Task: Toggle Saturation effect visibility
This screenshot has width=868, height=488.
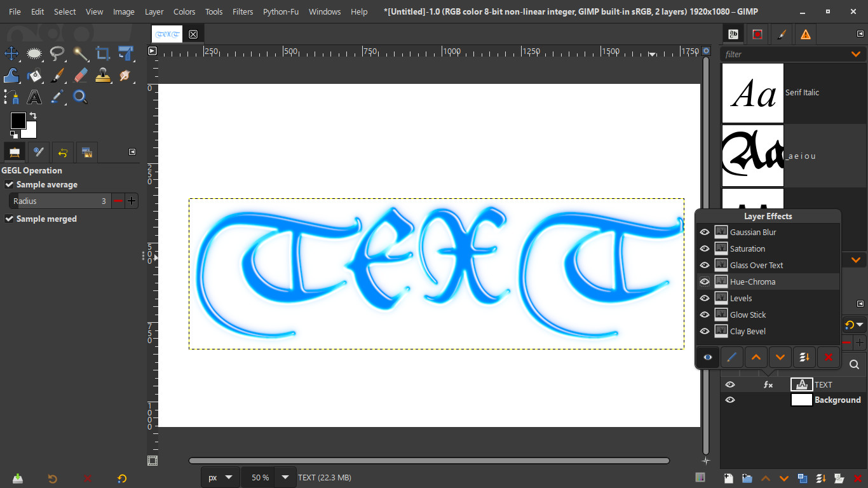Action: click(705, 248)
